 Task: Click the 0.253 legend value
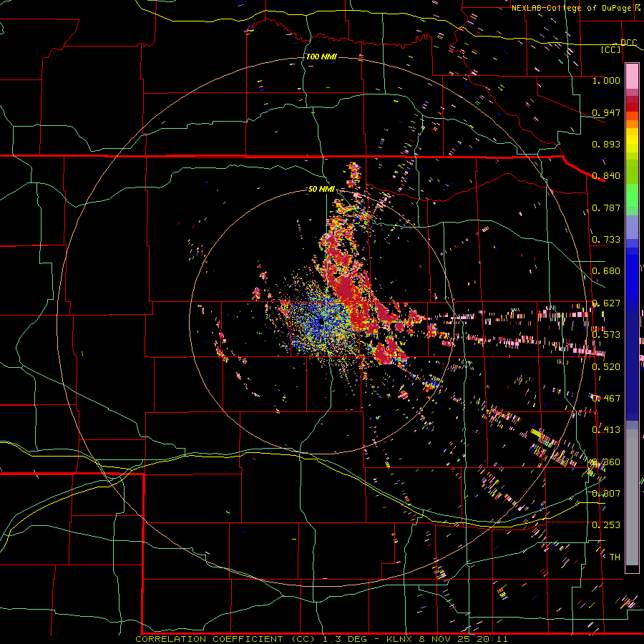(606, 525)
